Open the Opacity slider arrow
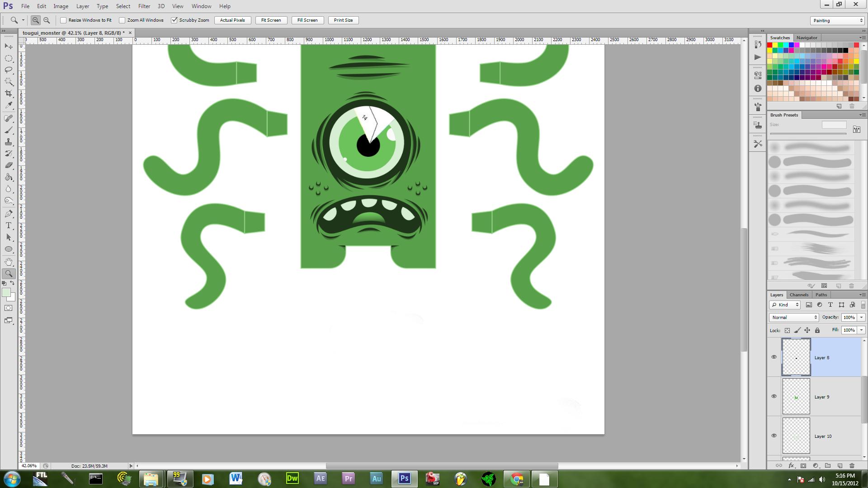Screen dimensions: 868x488 pyautogui.click(x=861, y=317)
